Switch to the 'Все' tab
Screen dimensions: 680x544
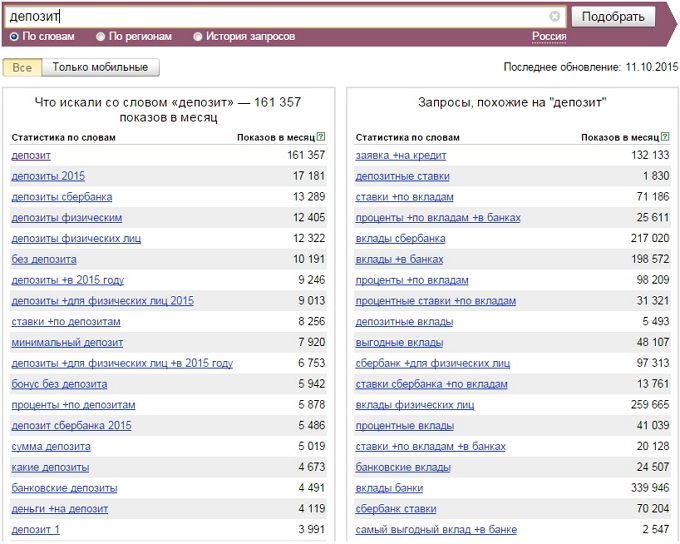[22, 68]
